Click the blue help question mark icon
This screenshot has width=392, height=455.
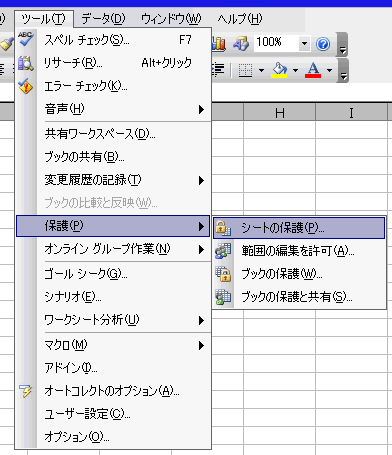[x=323, y=44]
